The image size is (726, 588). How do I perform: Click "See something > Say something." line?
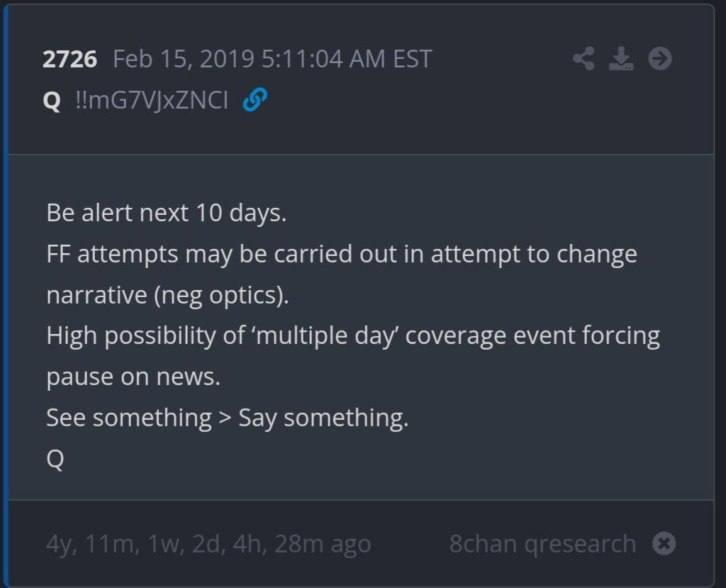pyautogui.click(x=228, y=418)
